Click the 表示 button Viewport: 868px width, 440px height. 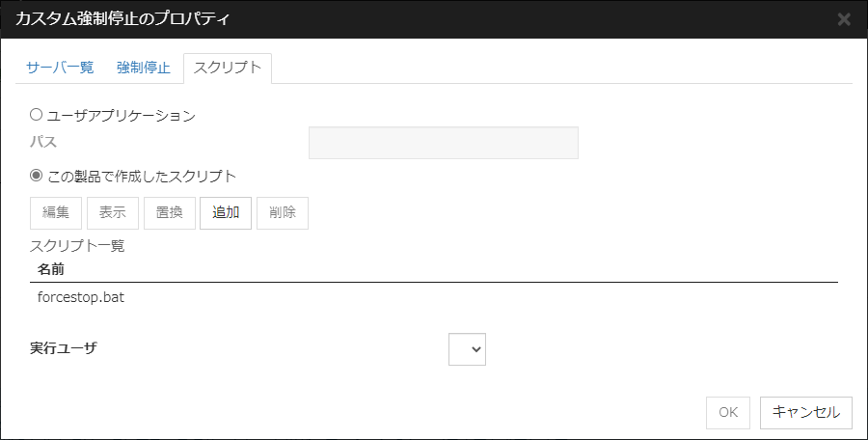click(113, 213)
